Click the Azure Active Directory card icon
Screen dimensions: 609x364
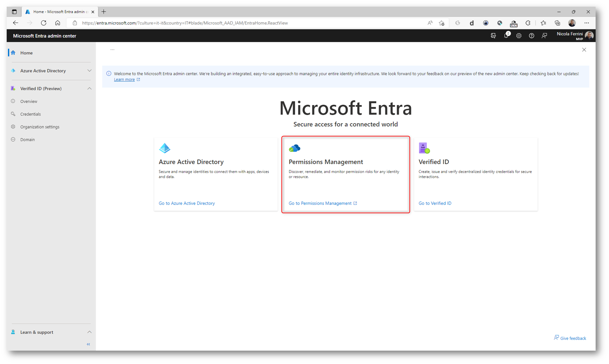pos(165,148)
